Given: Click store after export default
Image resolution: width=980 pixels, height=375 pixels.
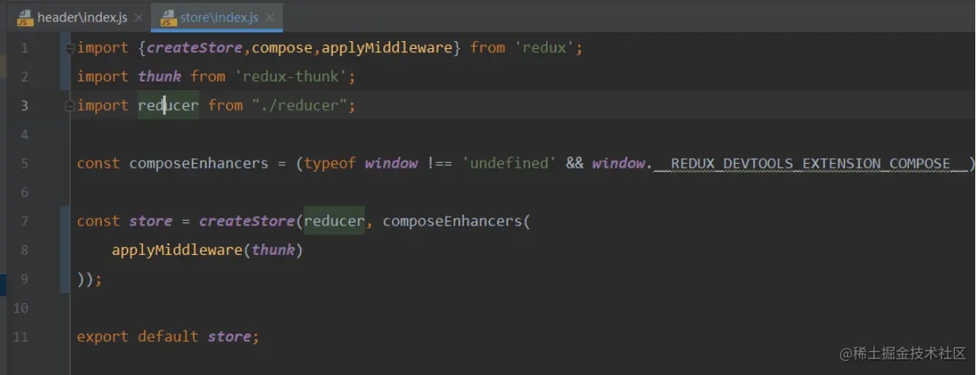Looking at the screenshot, I should click(x=230, y=337).
